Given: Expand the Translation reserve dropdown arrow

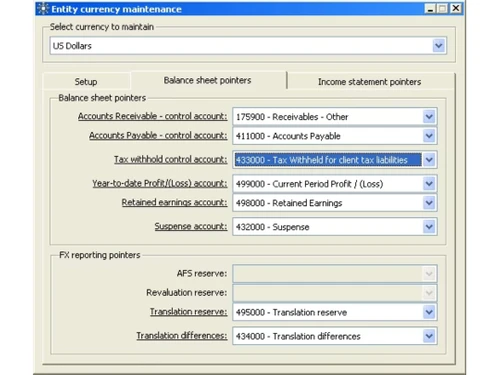Looking at the screenshot, I should [x=429, y=312].
